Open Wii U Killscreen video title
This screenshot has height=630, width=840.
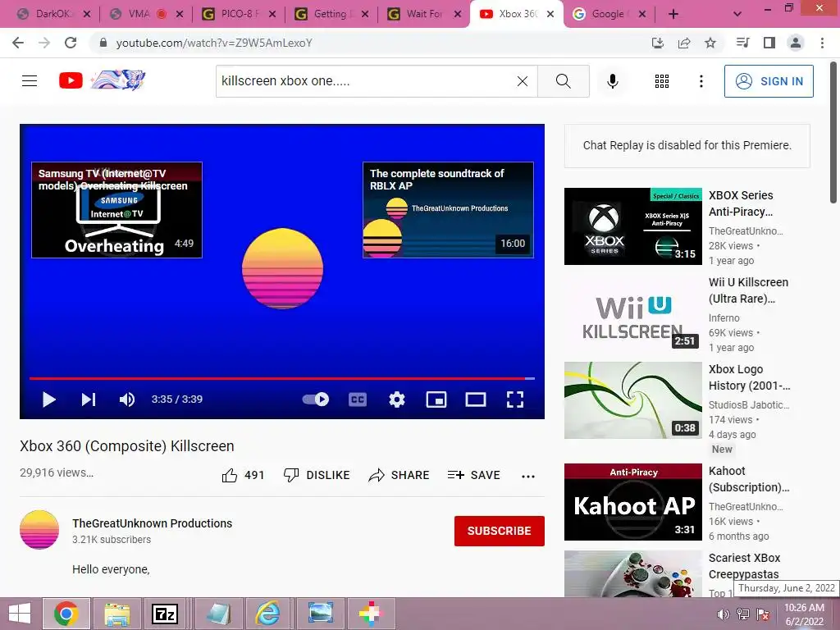748,290
